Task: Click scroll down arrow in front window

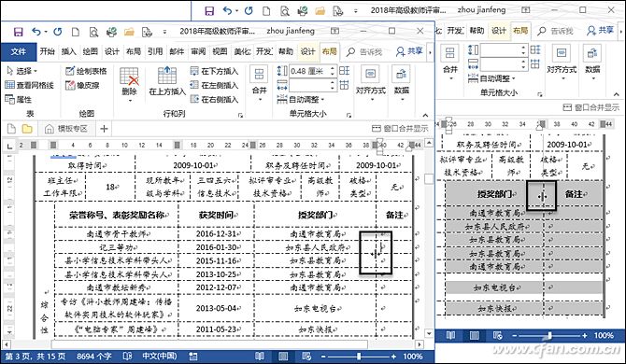Action: pos(428,333)
